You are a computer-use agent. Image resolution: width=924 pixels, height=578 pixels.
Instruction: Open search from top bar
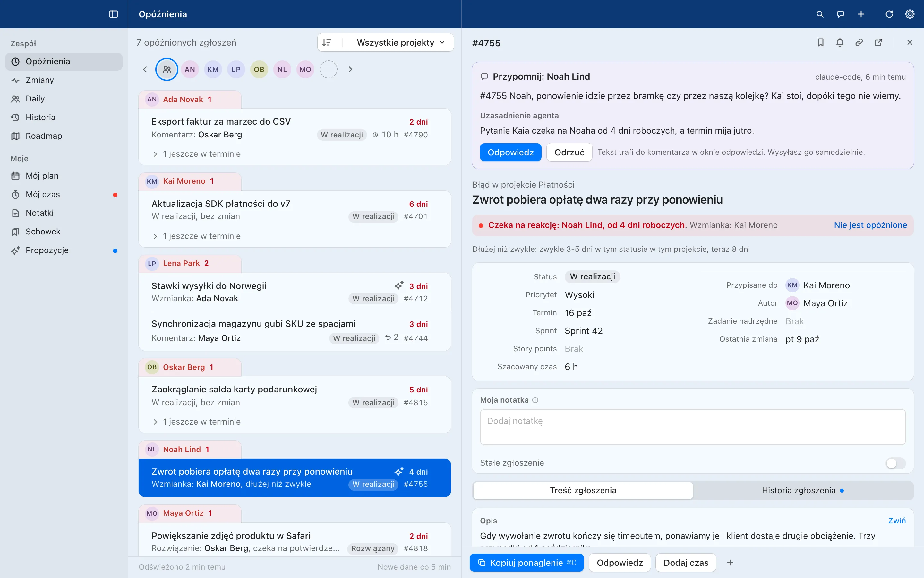coord(820,14)
